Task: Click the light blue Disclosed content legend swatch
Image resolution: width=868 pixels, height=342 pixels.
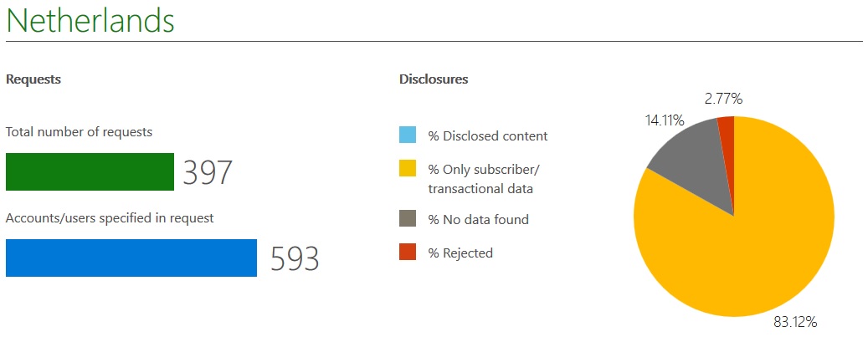Action: pos(408,135)
